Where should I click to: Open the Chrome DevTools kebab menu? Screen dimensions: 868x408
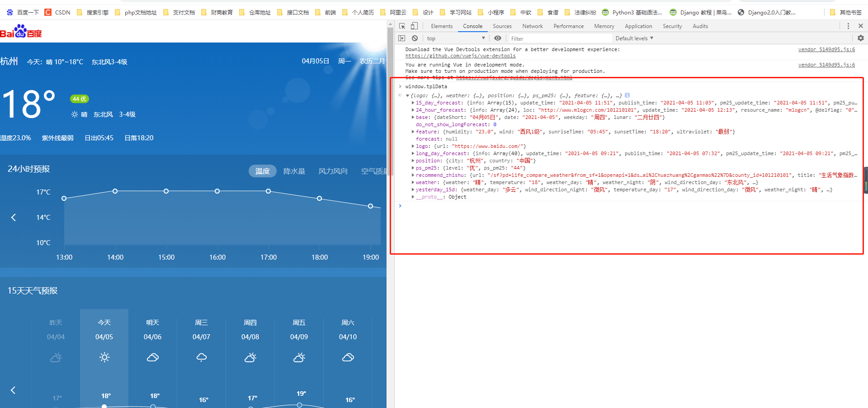click(848, 26)
